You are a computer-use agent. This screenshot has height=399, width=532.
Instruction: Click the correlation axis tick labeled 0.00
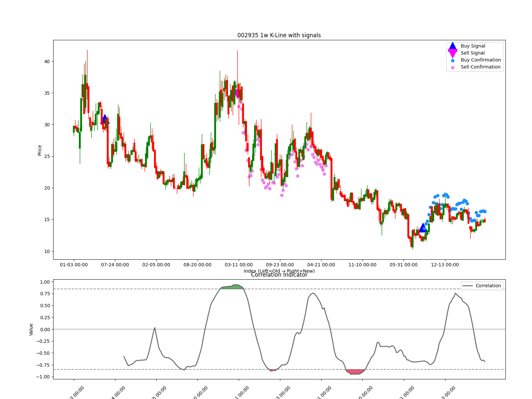(45, 330)
